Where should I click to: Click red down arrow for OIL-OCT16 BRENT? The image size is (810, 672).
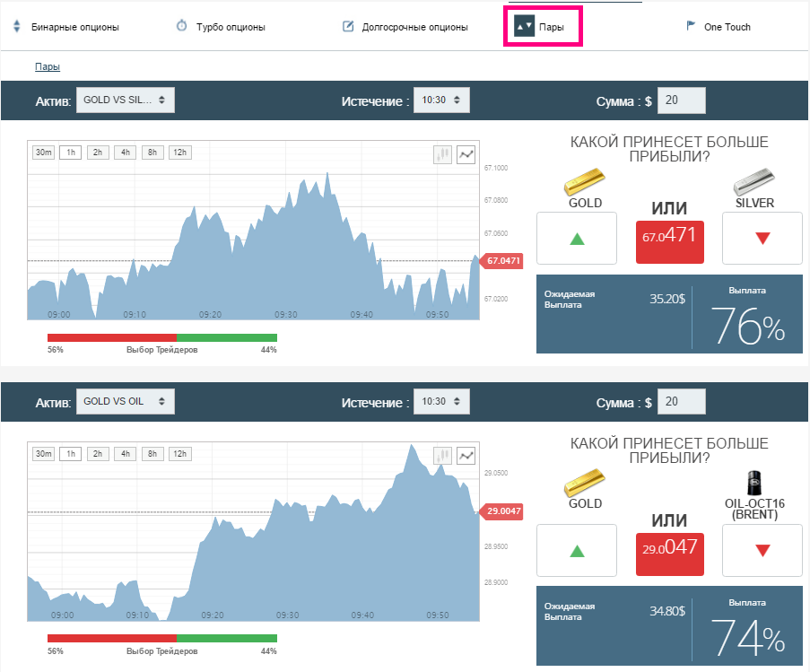762,551
